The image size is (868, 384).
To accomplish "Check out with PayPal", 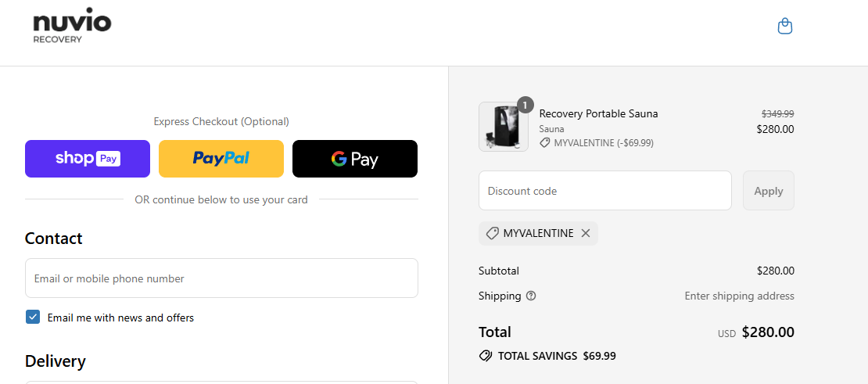I will [221, 159].
